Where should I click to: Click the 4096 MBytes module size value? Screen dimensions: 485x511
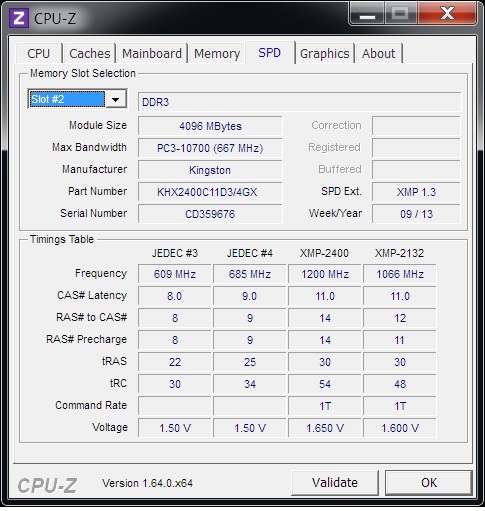pyautogui.click(x=210, y=126)
